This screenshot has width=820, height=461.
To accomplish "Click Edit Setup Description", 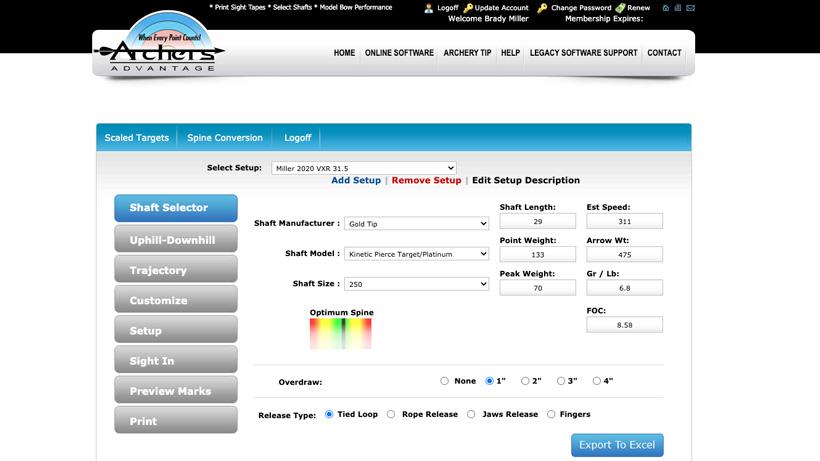I will [526, 180].
